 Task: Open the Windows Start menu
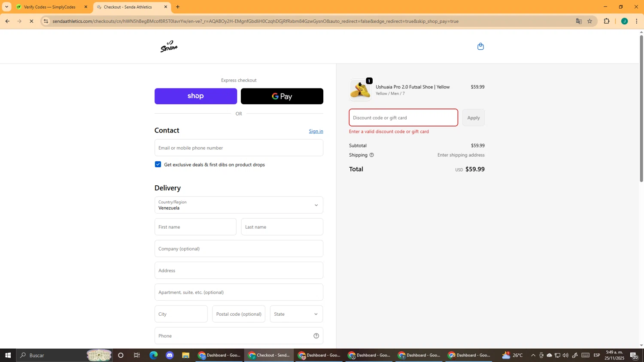tap(8, 355)
